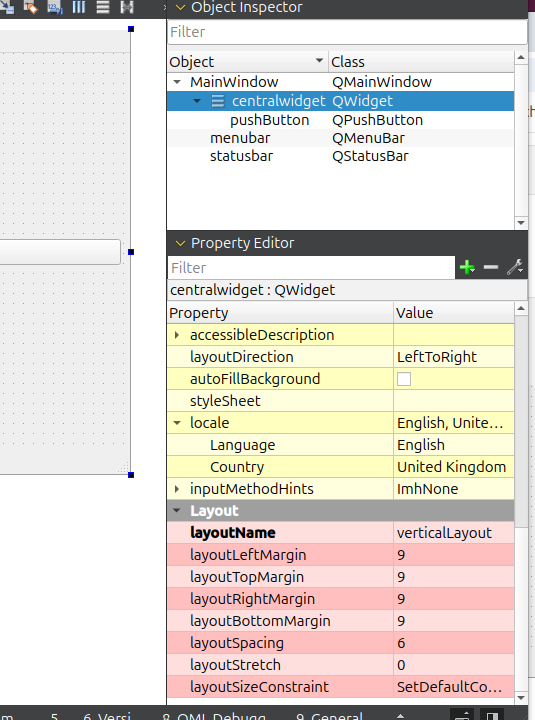The height and width of the screenshot is (720, 535).
Task: Click the Property column header
Action: pos(280,313)
